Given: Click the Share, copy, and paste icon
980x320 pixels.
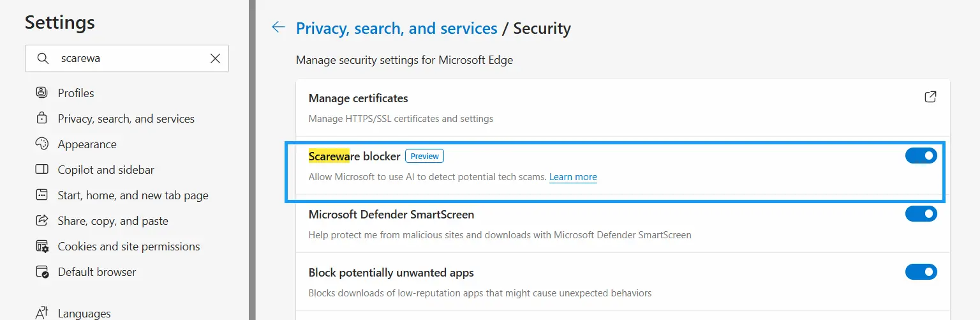Looking at the screenshot, I should [42, 220].
